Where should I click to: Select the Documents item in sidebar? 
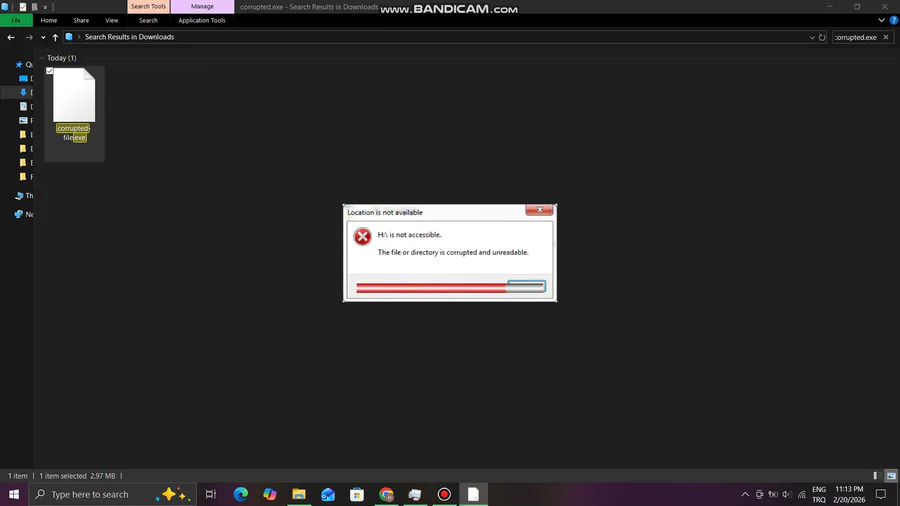(x=25, y=106)
